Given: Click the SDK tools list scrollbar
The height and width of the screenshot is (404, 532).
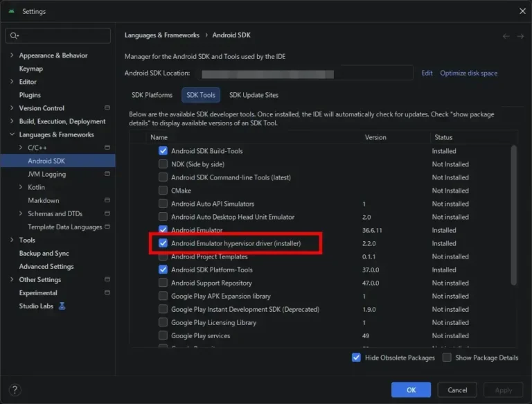Looking at the screenshot, I should point(514,216).
